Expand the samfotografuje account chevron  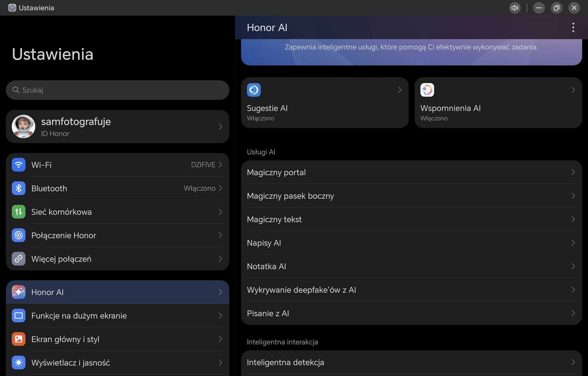(220, 127)
